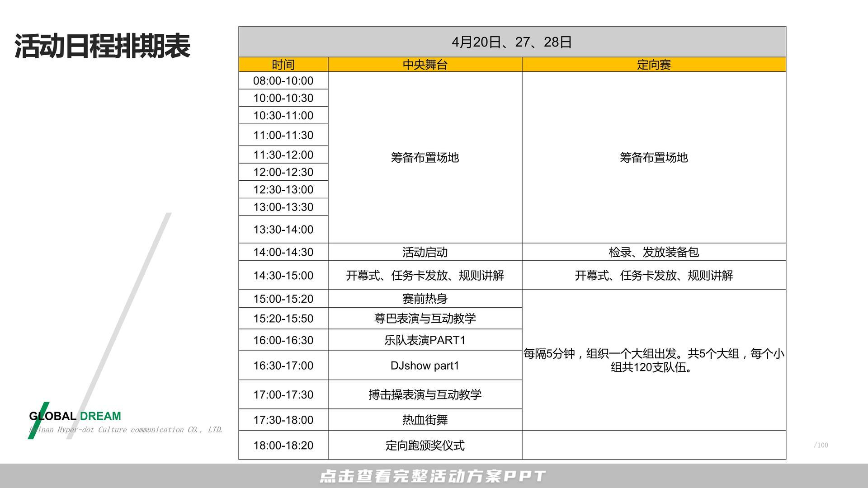Click the 08:00-10:00 time cell
Screen dimensions: 868x488
pos(283,81)
